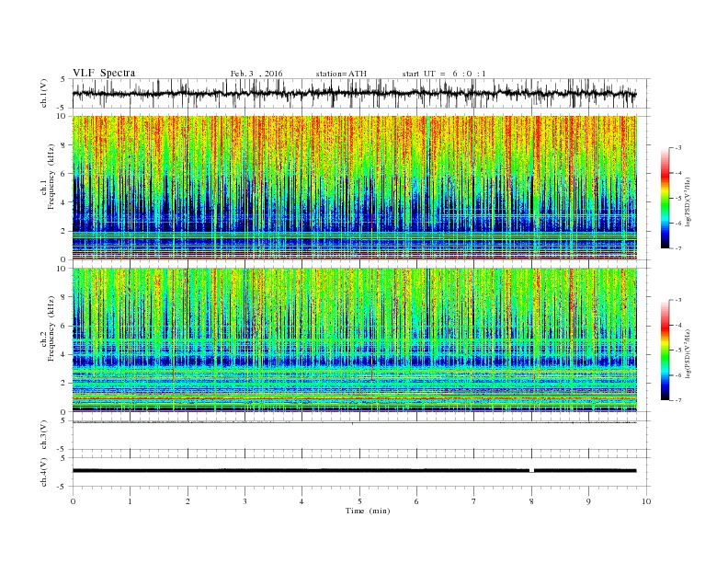
Task: Click the "2" tick on the time axis
Action: (x=188, y=501)
